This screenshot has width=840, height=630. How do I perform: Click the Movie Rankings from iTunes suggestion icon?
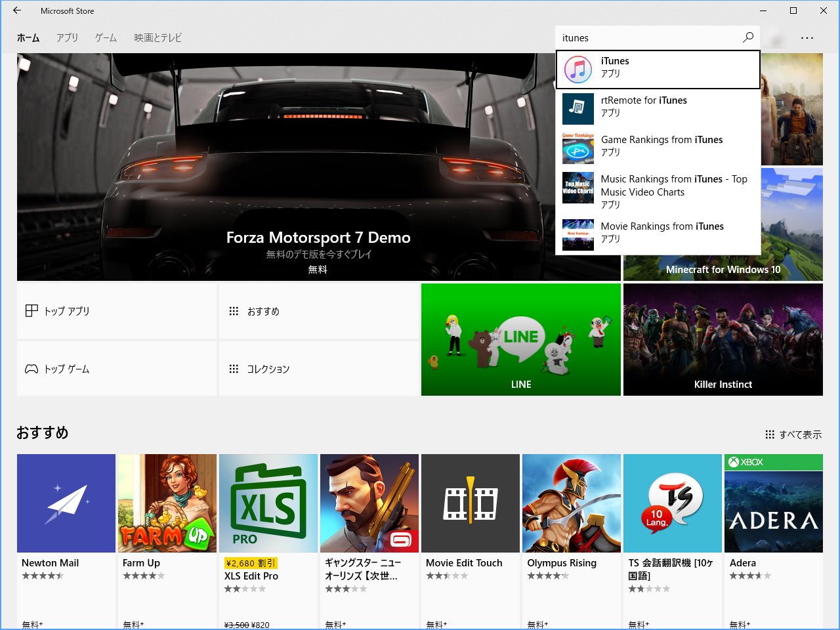(578, 234)
